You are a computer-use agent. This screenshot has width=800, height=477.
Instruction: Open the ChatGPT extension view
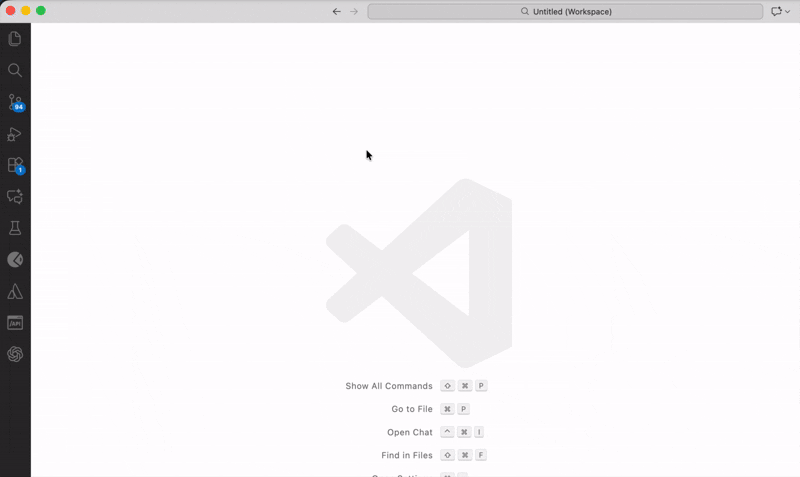click(x=15, y=354)
